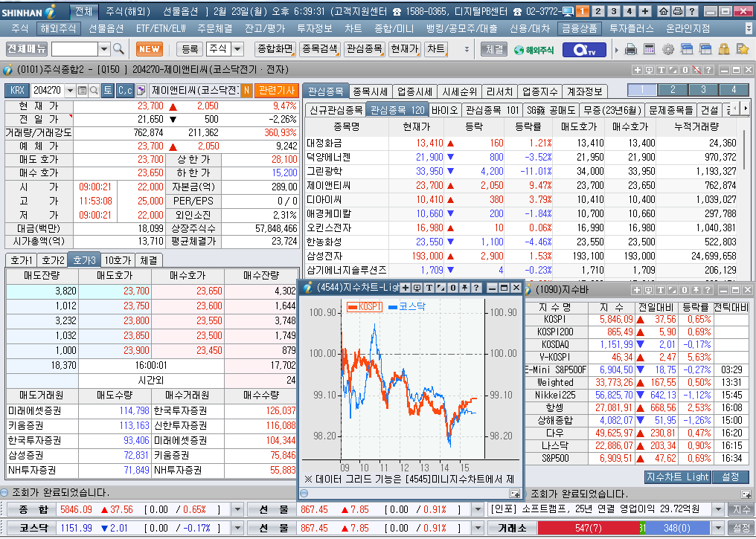The image size is (756, 539).
Task: Click bottom-right icon in 지수차트 window
Action: 514,493
